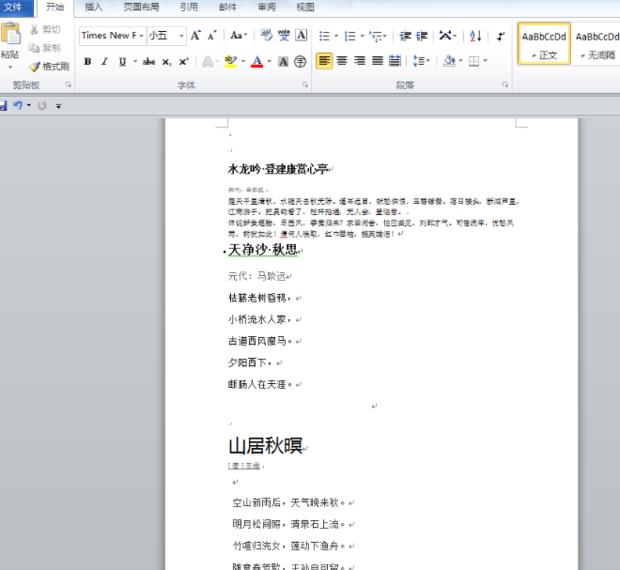The width and height of the screenshot is (620, 570).
Task: Click the 文件 button
Action: point(14,7)
